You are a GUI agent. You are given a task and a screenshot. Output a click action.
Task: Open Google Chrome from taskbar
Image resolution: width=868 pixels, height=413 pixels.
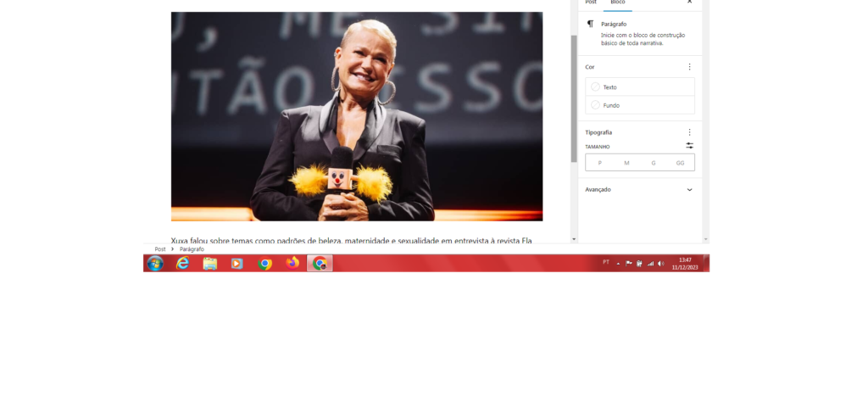[264, 264]
